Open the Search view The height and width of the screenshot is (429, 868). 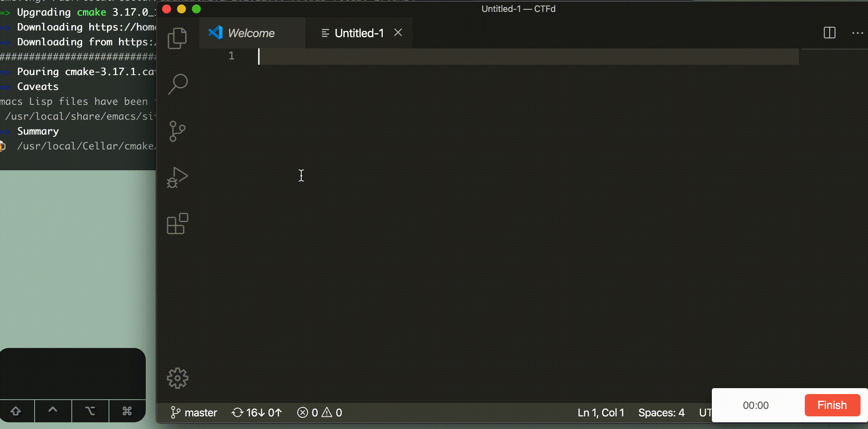(x=177, y=84)
